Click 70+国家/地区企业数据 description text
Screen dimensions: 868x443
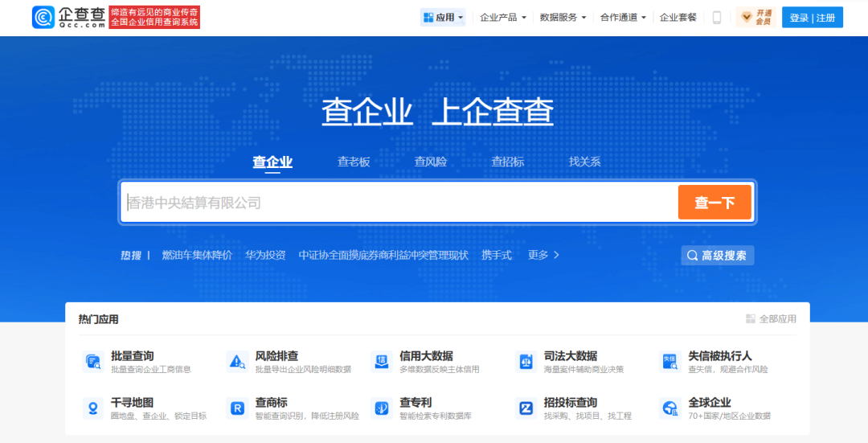729,416
